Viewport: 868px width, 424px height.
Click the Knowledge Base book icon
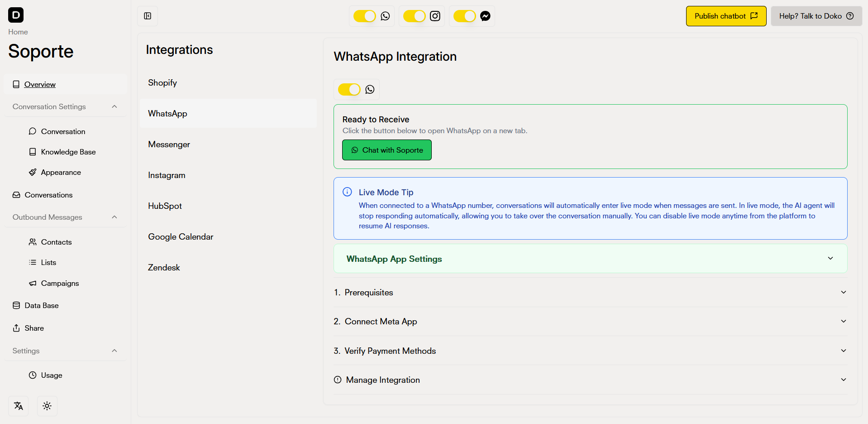click(33, 152)
